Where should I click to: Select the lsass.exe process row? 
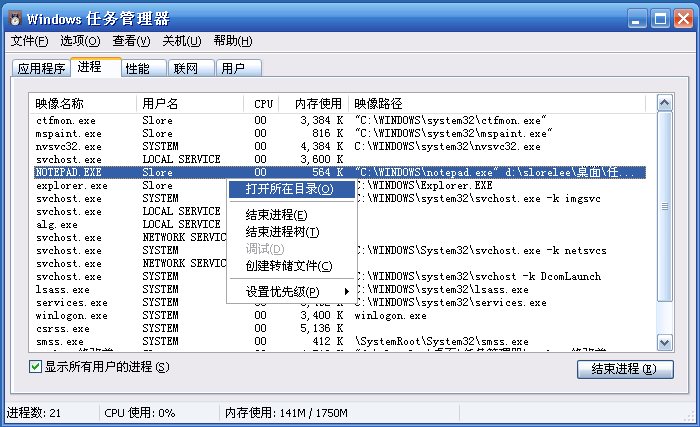tap(340, 289)
